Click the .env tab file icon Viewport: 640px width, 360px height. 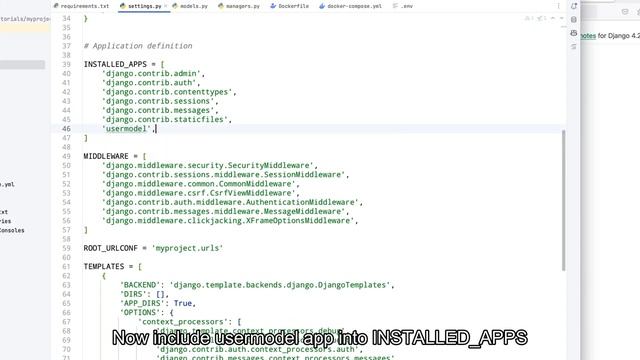pyautogui.click(x=395, y=6)
